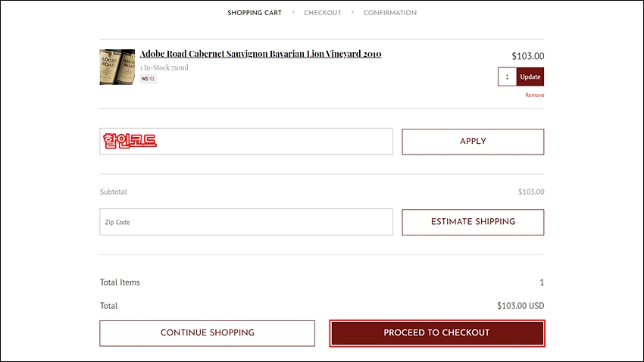The width and height of the screenshot is (644, 362).
Task: Apply the discount code
Action: pos(473,142)
